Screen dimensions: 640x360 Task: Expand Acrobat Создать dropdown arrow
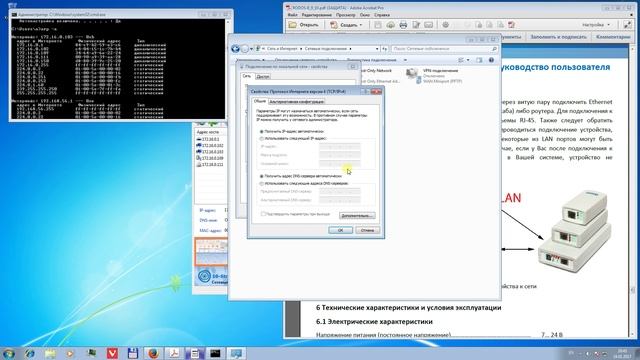(361, 25)
